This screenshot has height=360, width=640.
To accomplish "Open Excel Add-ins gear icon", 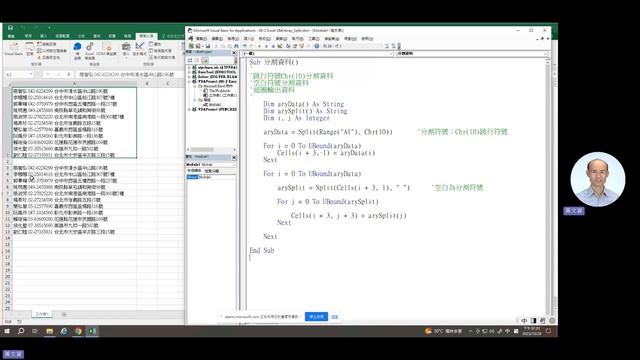I will [90, 51].
